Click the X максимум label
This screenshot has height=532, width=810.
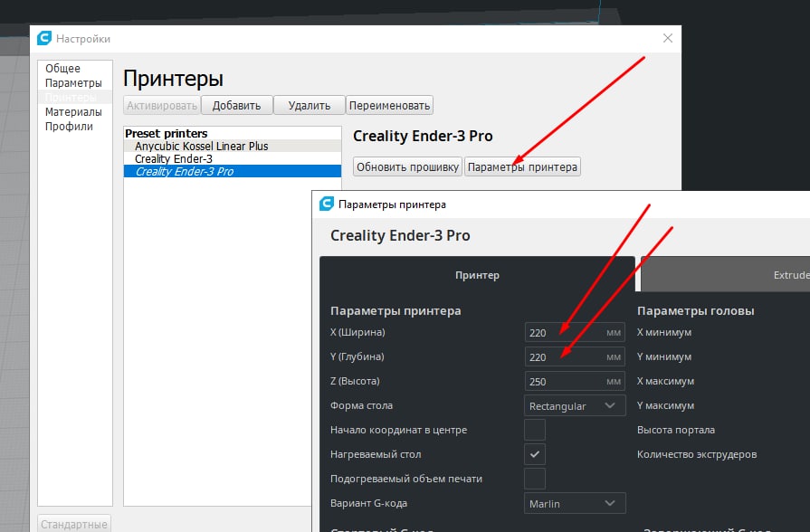point(665,381)
